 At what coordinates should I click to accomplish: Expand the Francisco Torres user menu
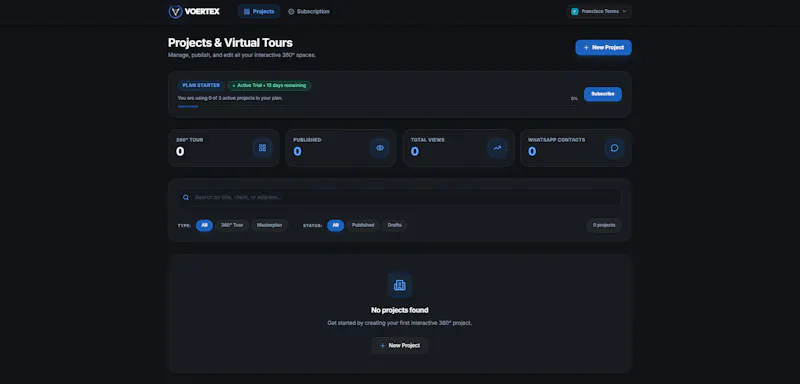(x=599, y=11)
